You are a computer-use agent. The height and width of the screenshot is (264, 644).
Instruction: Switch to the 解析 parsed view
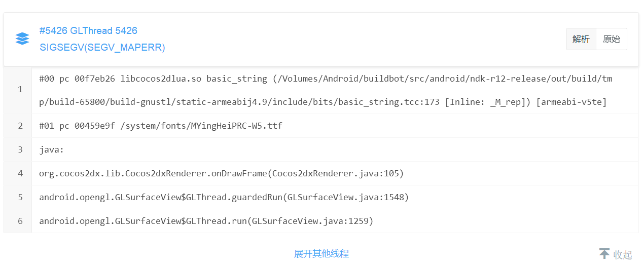click(x=581, y=39)
